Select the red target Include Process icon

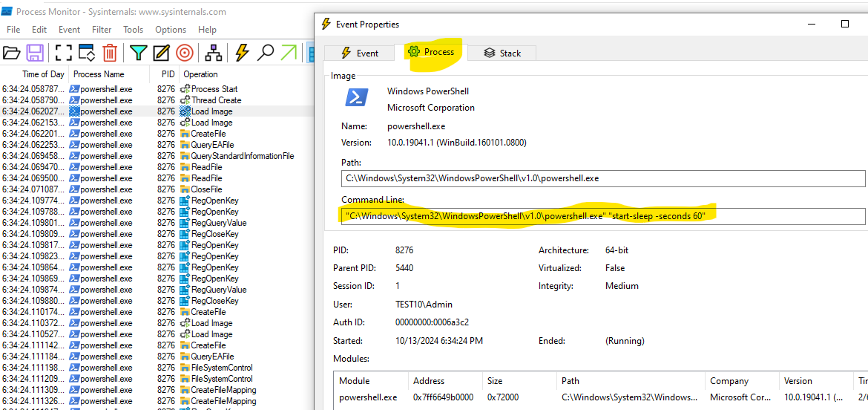tap(184, 53)
